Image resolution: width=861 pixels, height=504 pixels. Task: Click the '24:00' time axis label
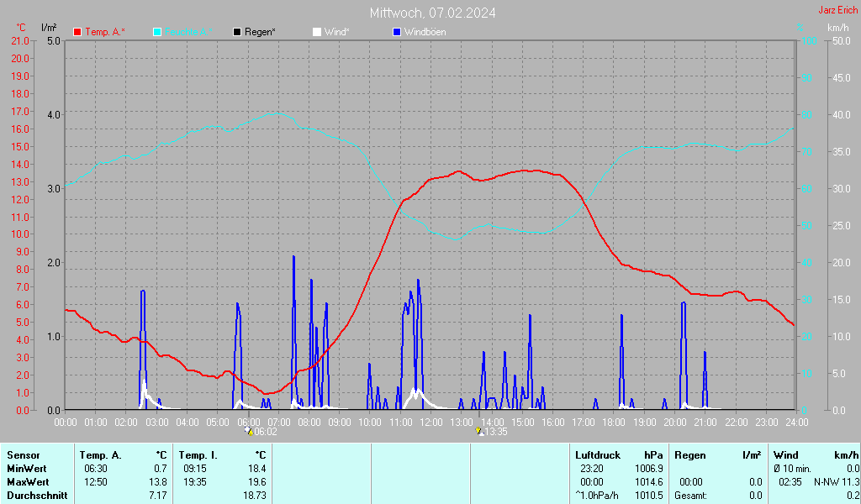pos(797,423)
